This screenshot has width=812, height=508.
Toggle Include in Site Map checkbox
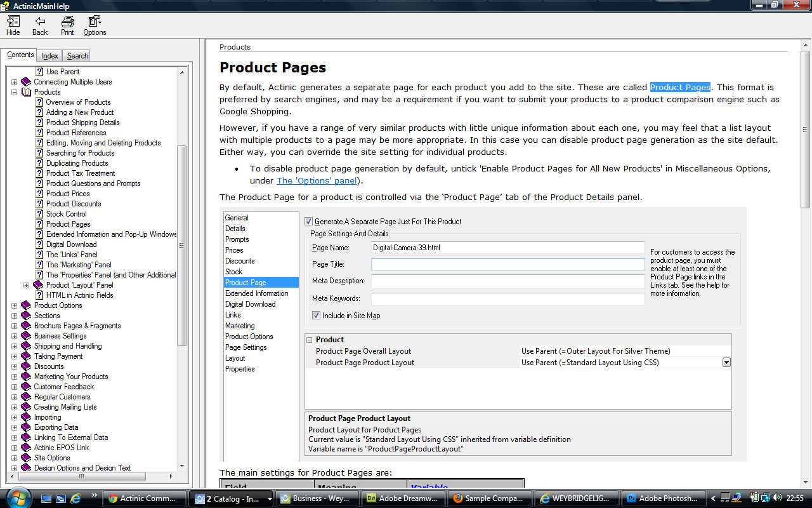point(317,316)
